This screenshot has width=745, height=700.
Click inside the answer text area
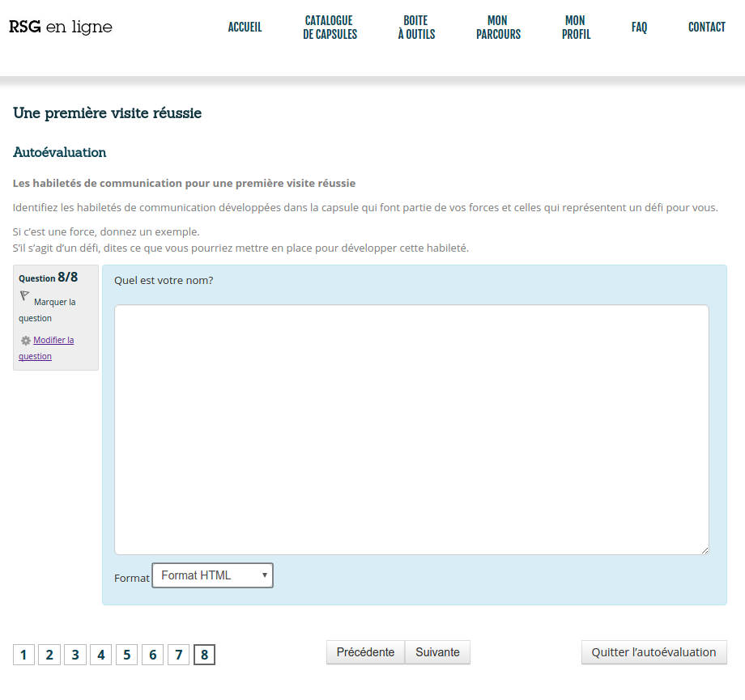411,429
